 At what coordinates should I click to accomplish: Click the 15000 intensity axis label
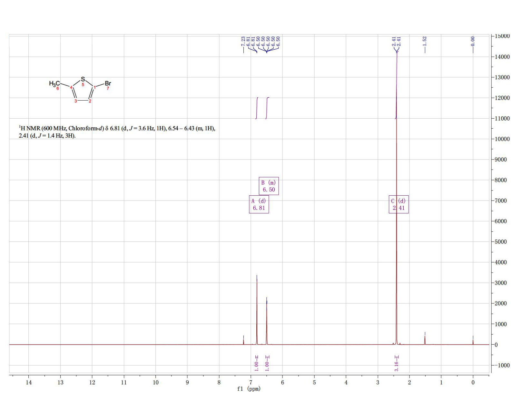click(502, 36)
